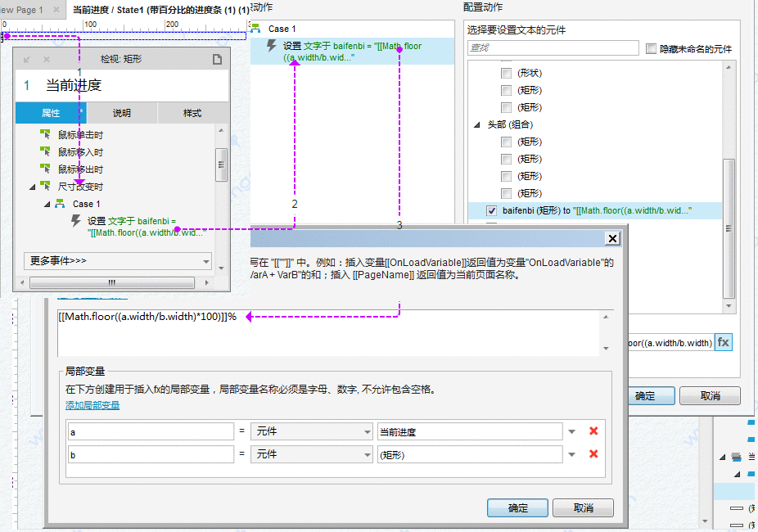
Task: Switch to the 说明 tab
Action: (122, 113)
